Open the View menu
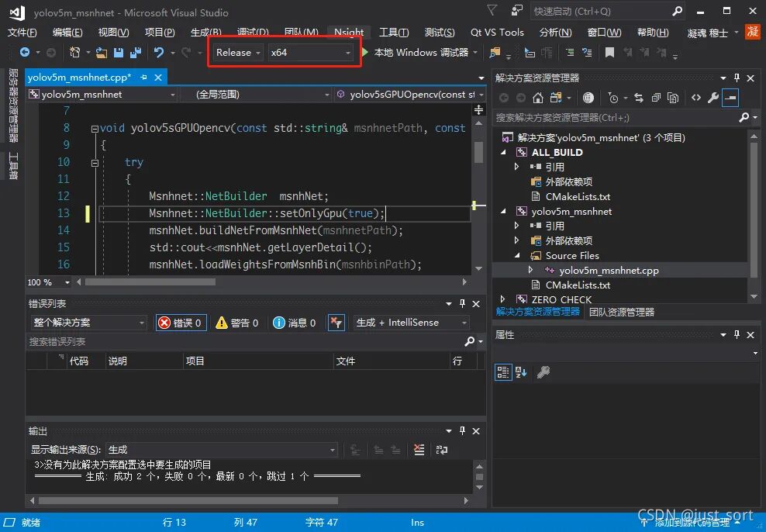 [113, 33]
